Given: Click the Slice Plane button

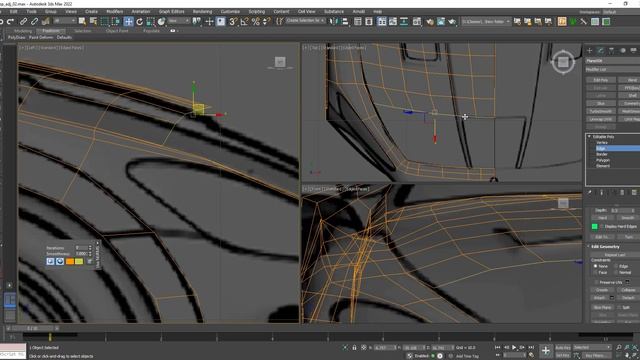Looking at the screenshot, I should pos(602,307).
